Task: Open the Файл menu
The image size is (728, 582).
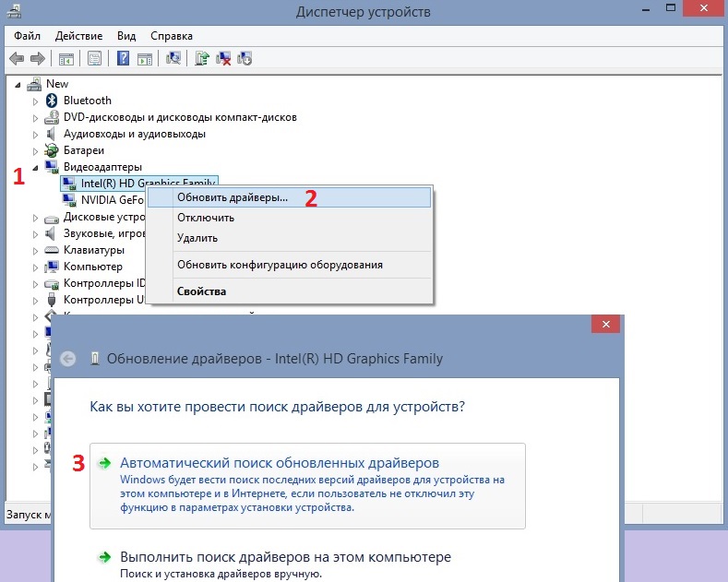Action: [27, 36]
